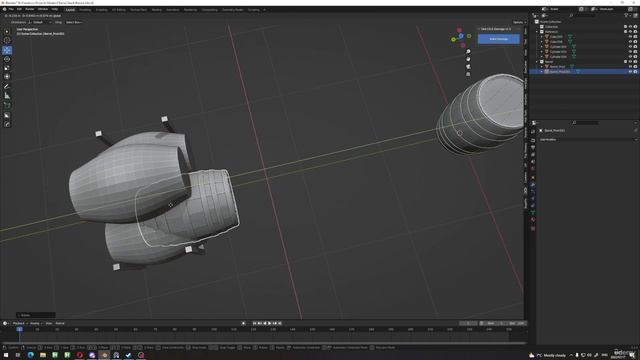Screen dimensions: 640x360
Task: Click the zoom magnifier viewport icon
Action: click(x=468, y=51)
